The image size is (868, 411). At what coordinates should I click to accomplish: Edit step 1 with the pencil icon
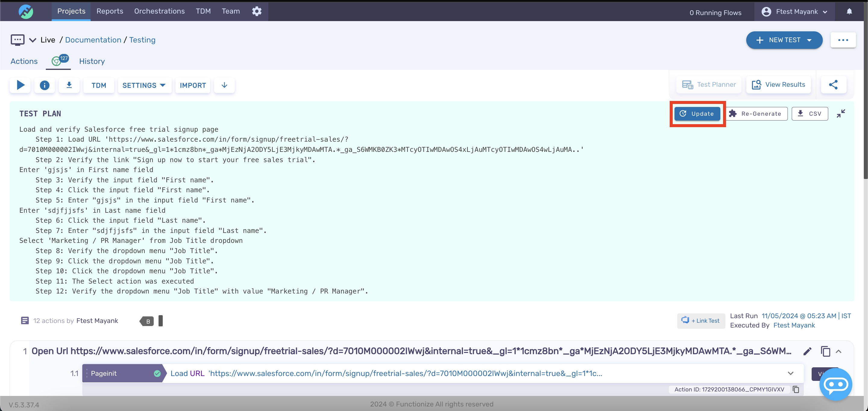(x=807, y=351)
